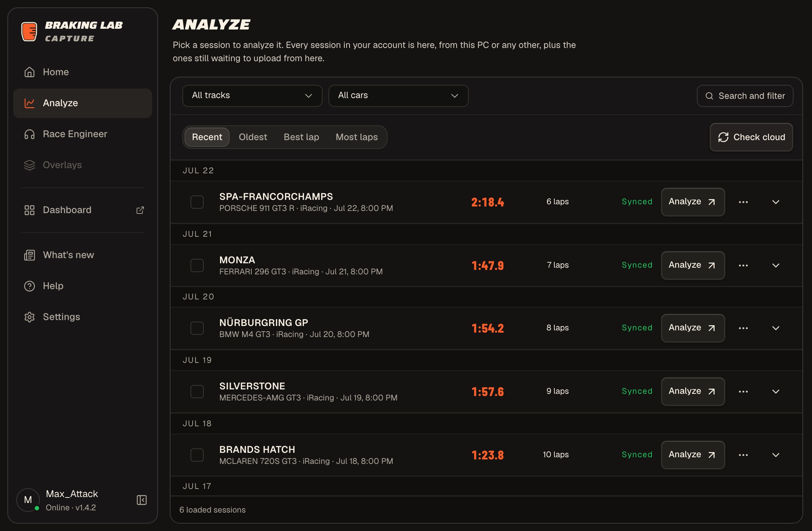Click the Max_Attack username

pyautogui.click(x=72, y=494)
